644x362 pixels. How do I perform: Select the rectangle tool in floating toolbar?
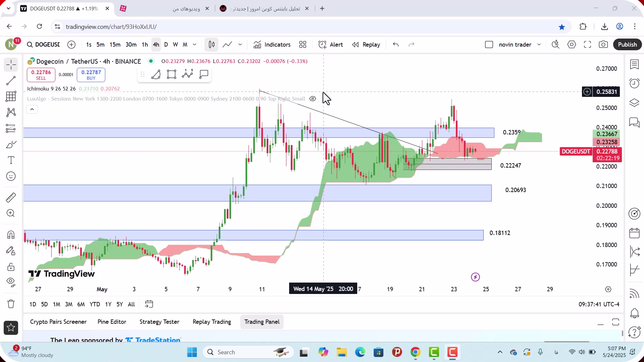[171, 74]
